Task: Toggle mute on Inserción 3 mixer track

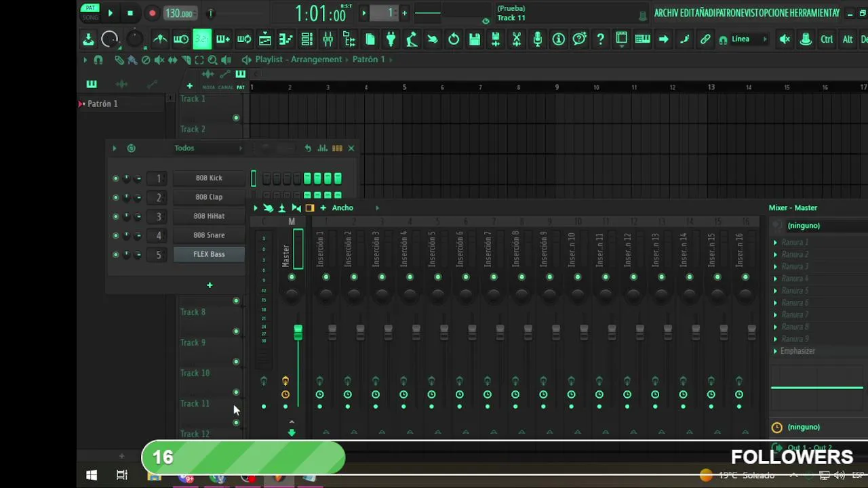Action: tap(382, 277)
